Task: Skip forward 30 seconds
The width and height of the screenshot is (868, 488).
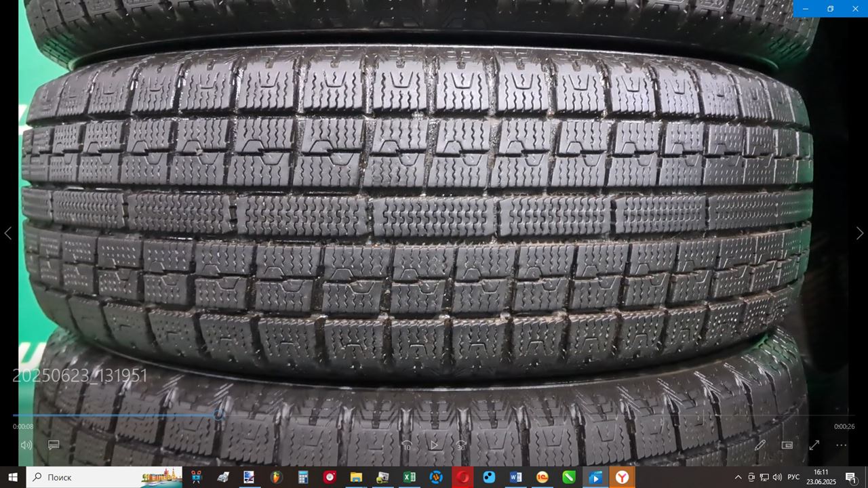Action: pyautogui.click(x=460, y=445)
